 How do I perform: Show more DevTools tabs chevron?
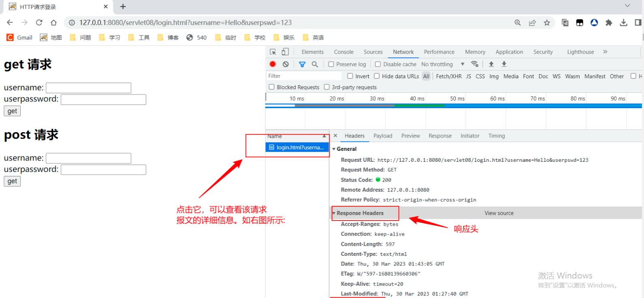[x=605, y=52]
